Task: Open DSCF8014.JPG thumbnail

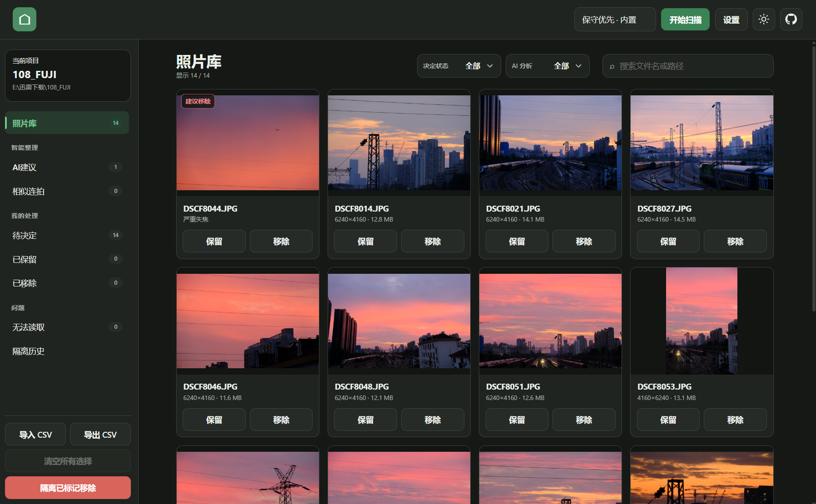Action: coord(399,143)
